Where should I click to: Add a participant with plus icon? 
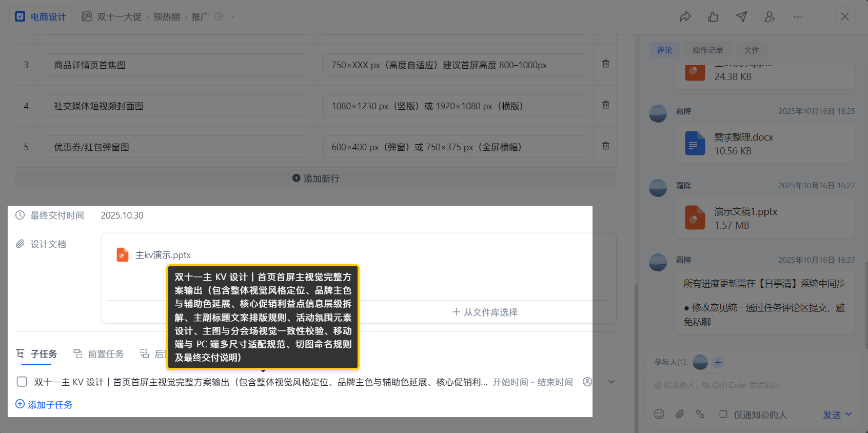coord(718,363)
